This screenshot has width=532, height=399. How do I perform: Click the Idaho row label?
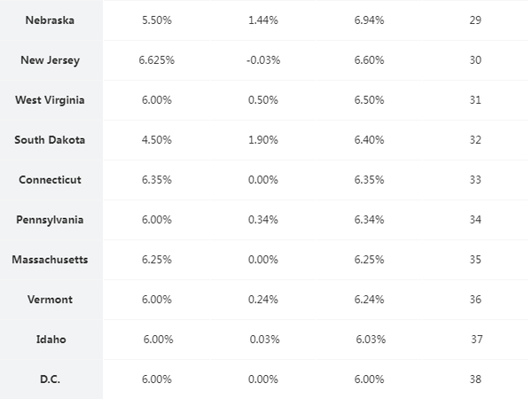coord(50,339)
